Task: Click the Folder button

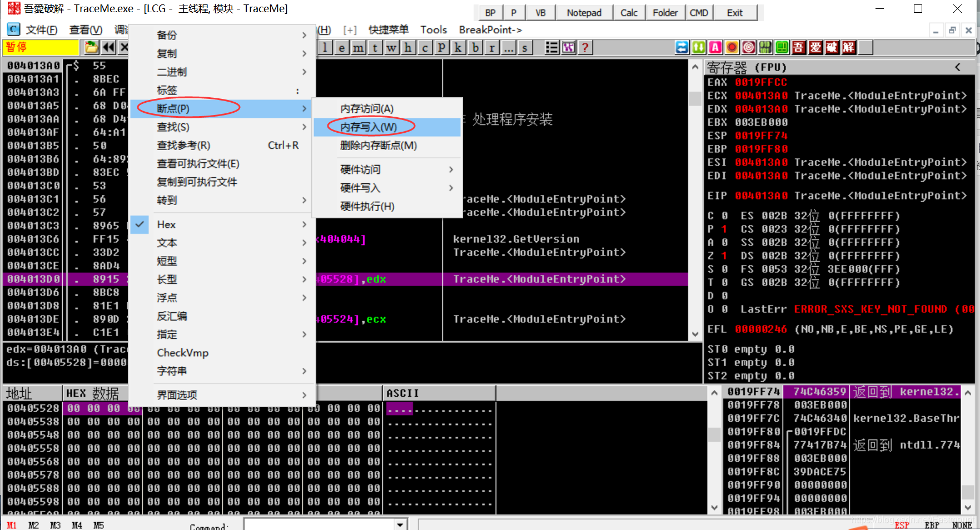Action: tap(665, 13)
